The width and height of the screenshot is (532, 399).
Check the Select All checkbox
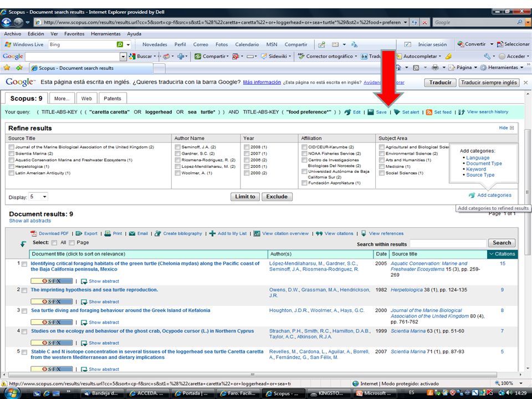tap(54, 243)
